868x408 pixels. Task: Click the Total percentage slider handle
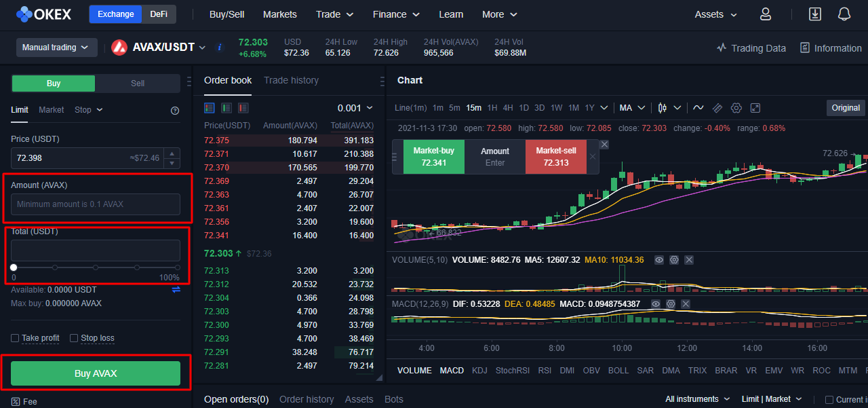coord(14,267)
